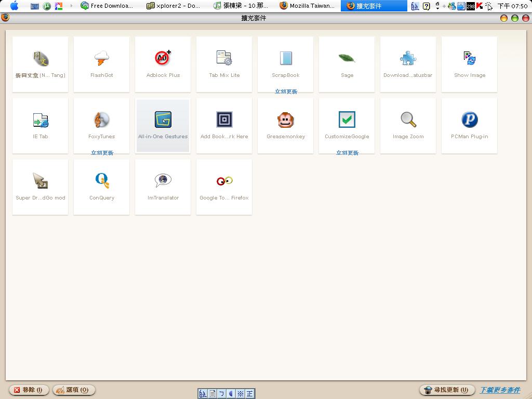
Task: Select the FoxyTunes extension icon
Action: click(x=102, y=120)
